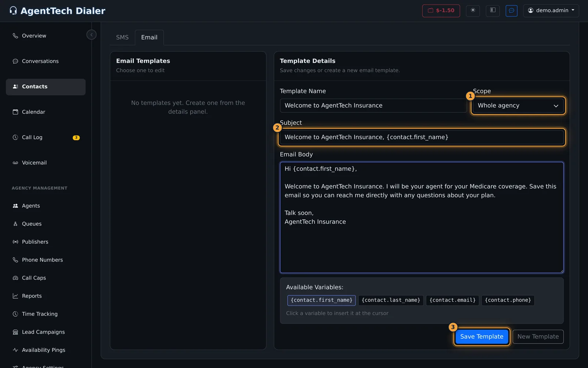Click the Overview phone icon
The height and width of the screenshot is (368, 588).
tap(15, 36)
